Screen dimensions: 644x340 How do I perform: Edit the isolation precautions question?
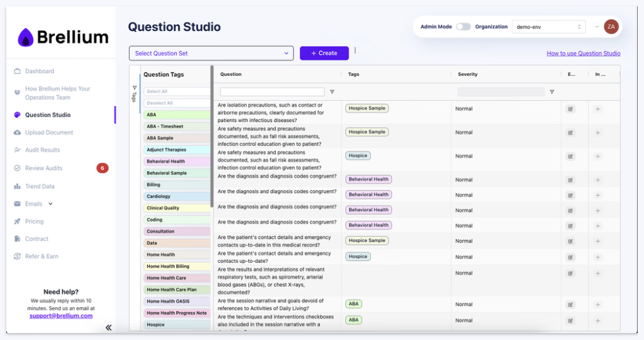[x=571, y=109]
